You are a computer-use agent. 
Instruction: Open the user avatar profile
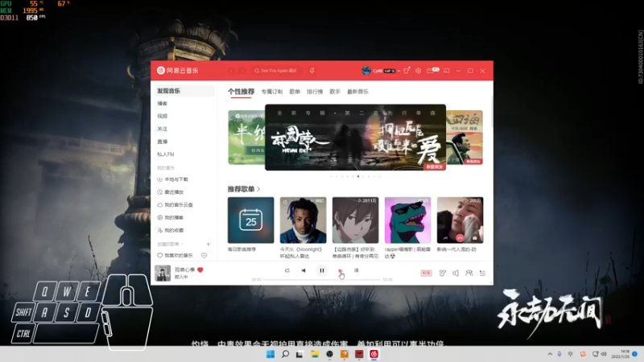pyautogui.click(x=366, y=71)
